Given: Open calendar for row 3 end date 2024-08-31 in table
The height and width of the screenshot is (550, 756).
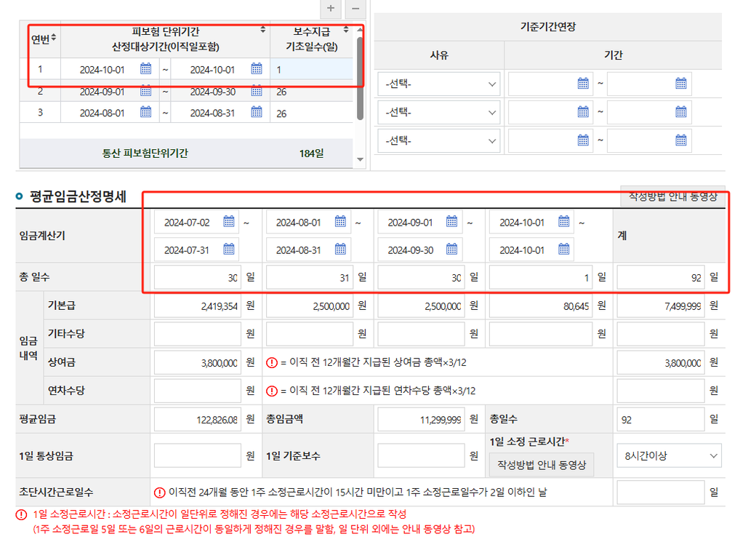Looking at the screenshot, I should coord(257,113).
